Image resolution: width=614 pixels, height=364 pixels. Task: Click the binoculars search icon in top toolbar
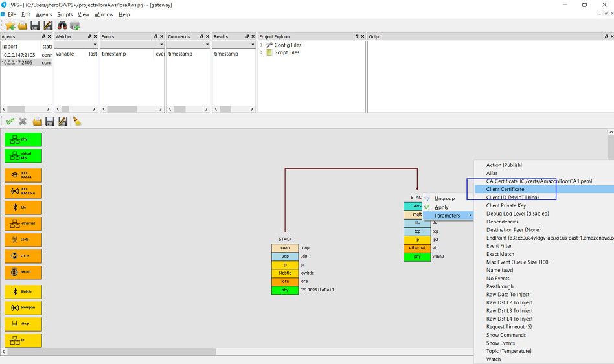click(63, 25)
